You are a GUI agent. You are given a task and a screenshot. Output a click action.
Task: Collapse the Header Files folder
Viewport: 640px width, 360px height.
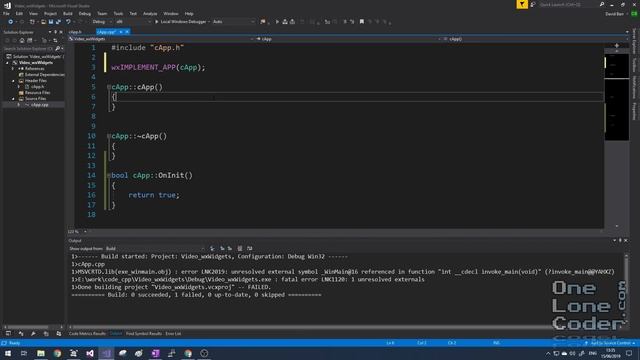(x=13, y=81)
